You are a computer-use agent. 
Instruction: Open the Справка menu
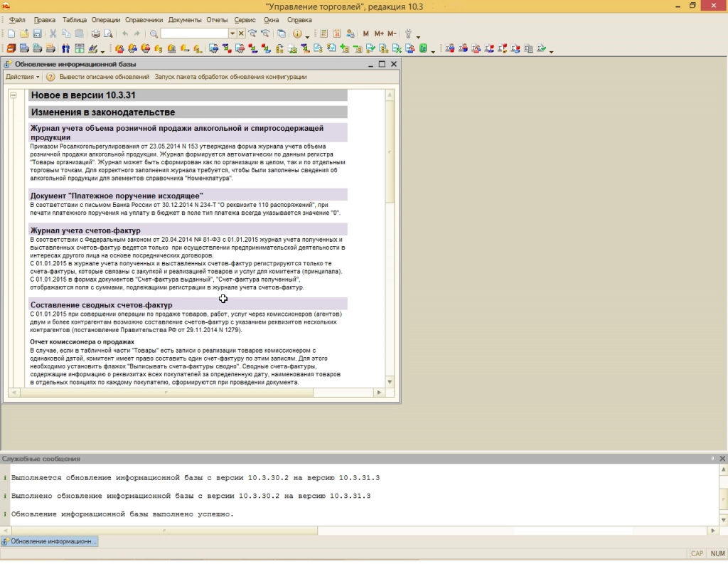point(299,20)
